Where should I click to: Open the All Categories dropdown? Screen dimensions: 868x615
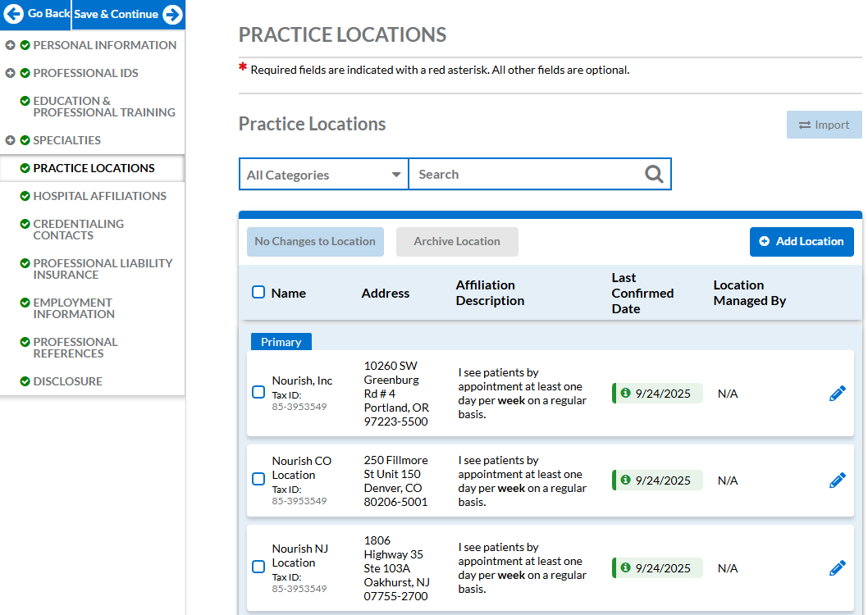coord(323,175)
